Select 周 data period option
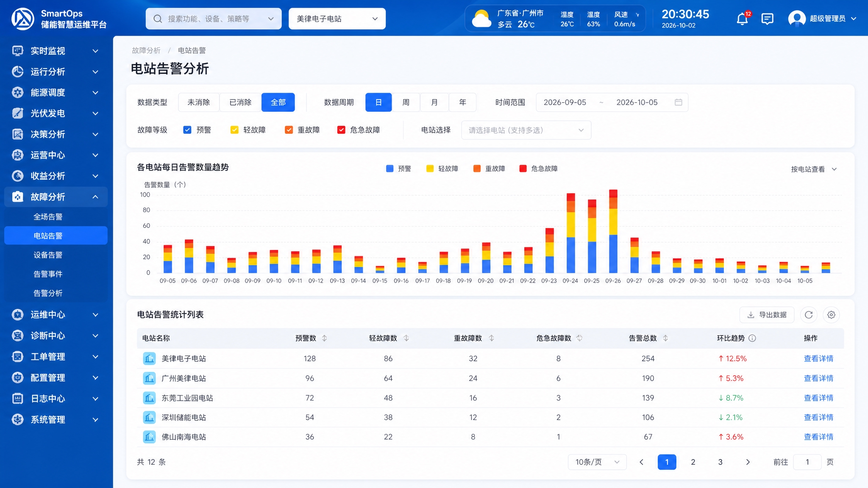868x488 pixels. 406,102
